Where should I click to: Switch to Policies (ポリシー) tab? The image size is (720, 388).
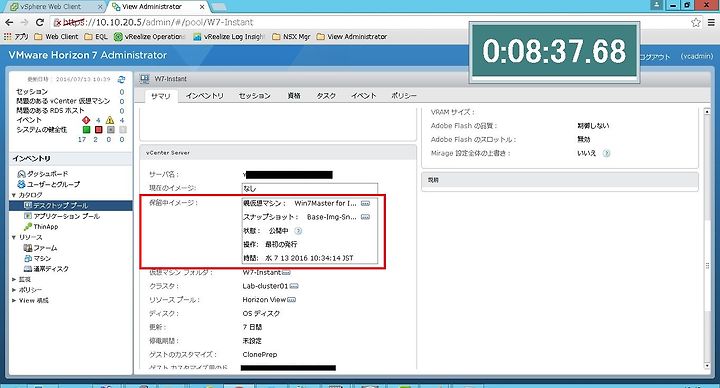click(x=404, y=96)
